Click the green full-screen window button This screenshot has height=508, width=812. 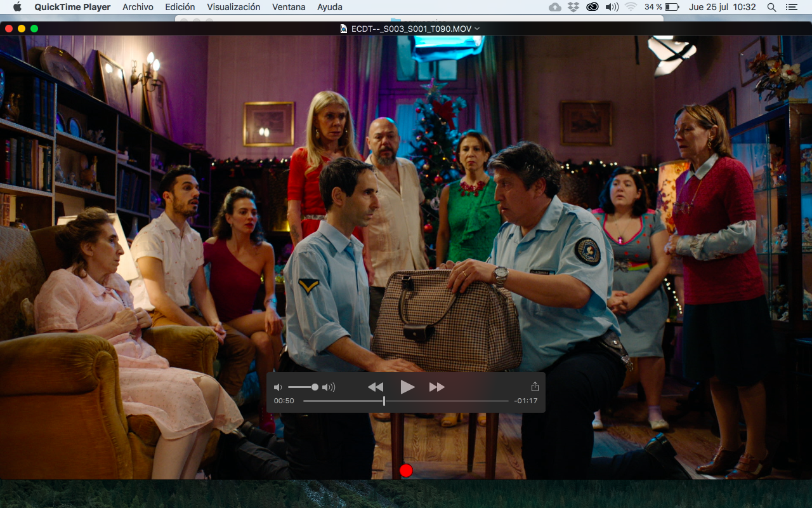pos(34,29)
